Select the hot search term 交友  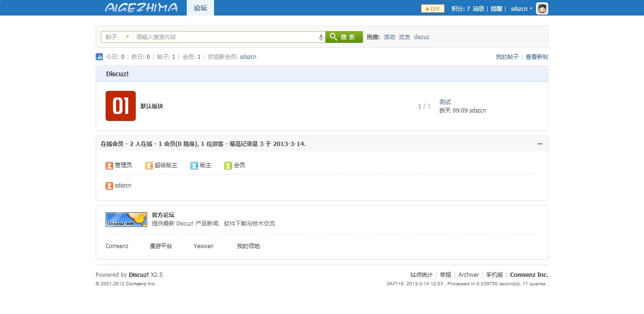(x=405, y=37)
